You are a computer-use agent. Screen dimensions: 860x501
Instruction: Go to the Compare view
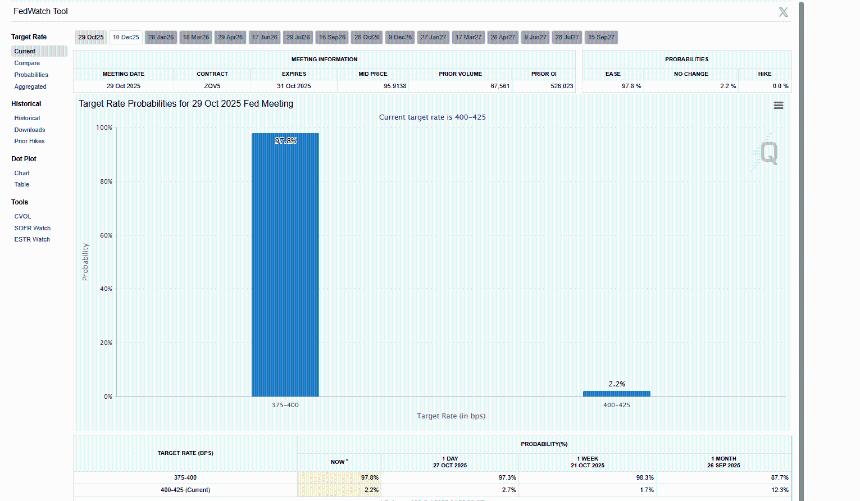[x=27, y=63]
